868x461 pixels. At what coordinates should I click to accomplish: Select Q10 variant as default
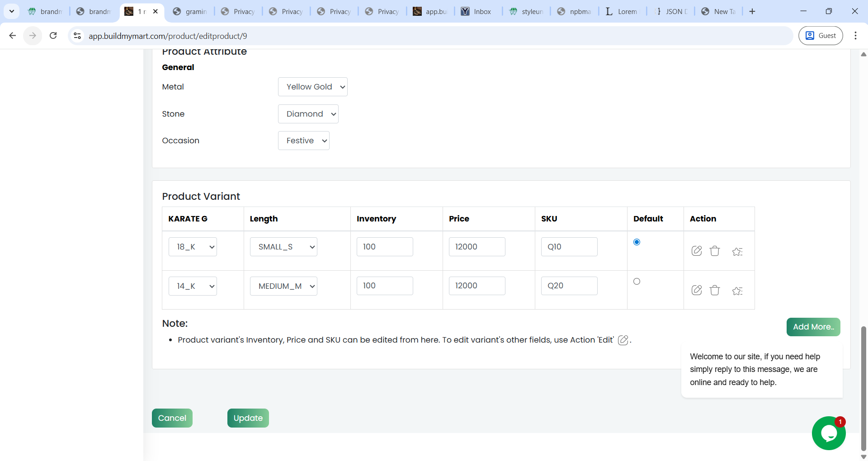point(637,242)
